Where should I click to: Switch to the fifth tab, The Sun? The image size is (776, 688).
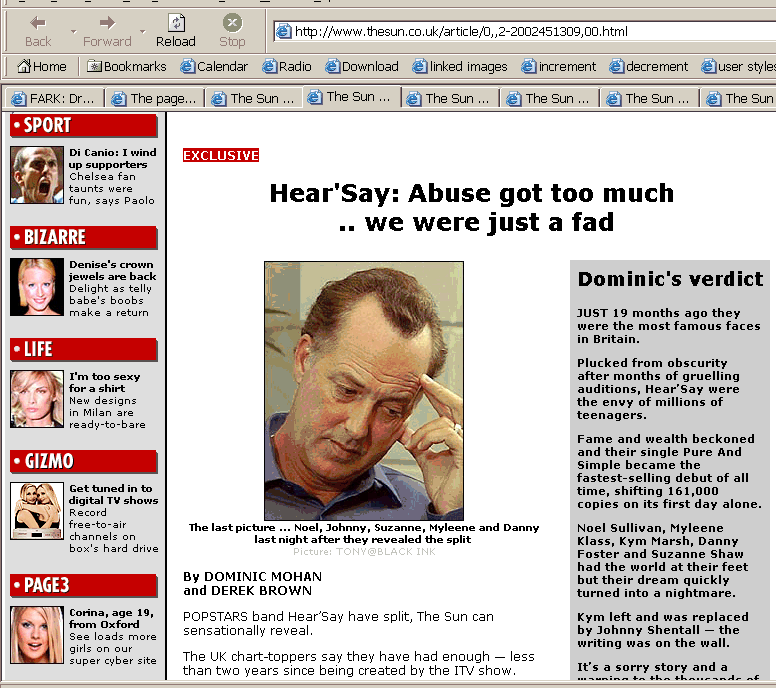(448, 98)
